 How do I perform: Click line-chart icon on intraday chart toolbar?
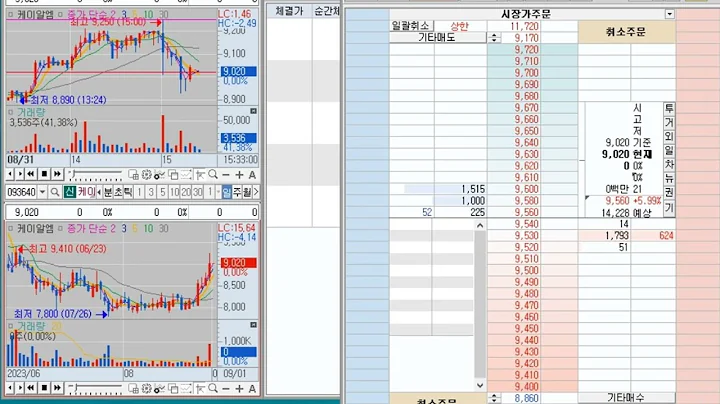tap(186, 174)
